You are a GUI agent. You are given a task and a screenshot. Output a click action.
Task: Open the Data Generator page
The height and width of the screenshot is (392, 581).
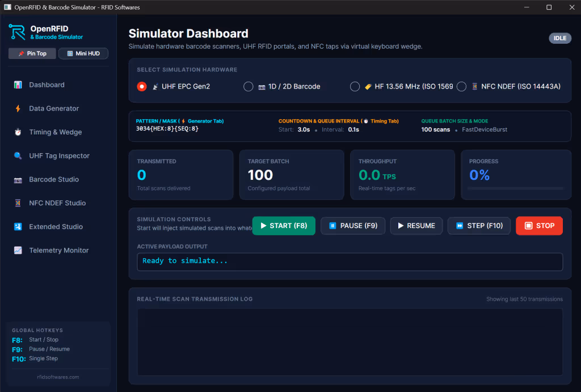[x=58, y=108]
